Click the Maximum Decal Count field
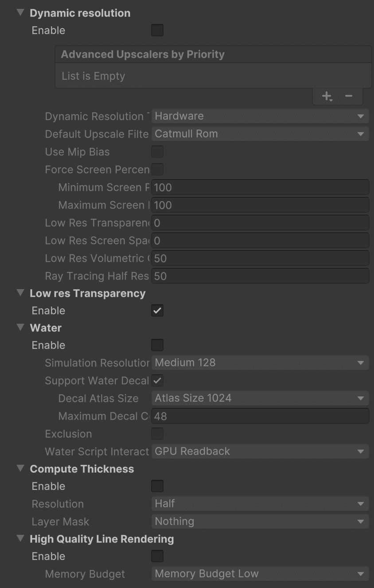 click(x=260, y=416)
